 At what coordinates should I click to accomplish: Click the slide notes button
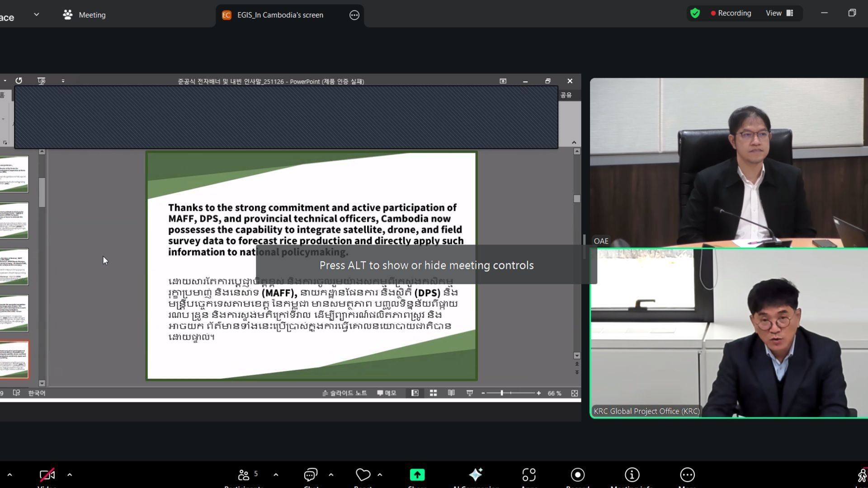344,393
